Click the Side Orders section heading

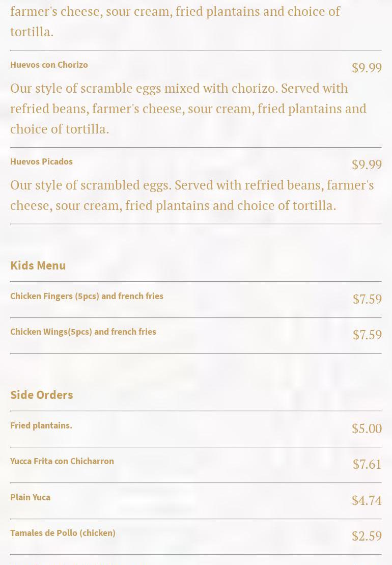41,395
